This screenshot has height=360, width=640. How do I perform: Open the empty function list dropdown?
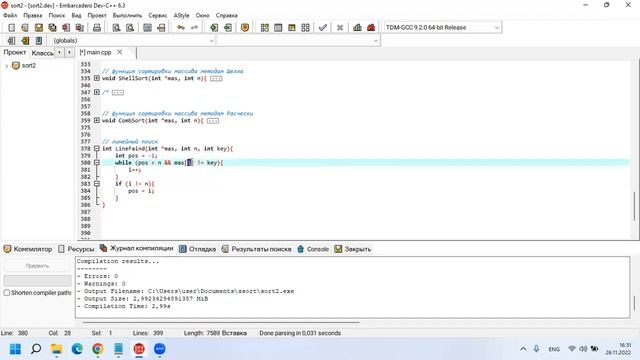[x=375, y=40]
